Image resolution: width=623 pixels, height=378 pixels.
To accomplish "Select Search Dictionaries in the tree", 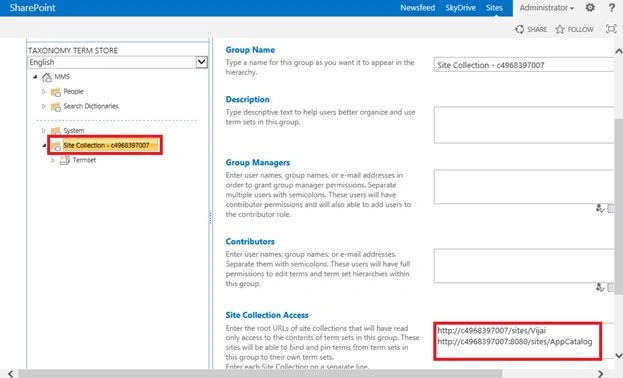I will click(x=91, y=106).
